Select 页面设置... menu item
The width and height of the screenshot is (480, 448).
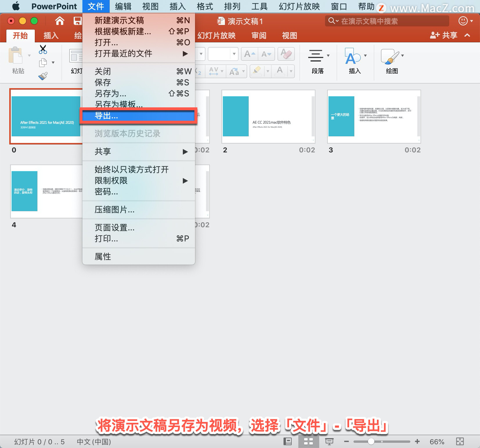coord(139,227)
